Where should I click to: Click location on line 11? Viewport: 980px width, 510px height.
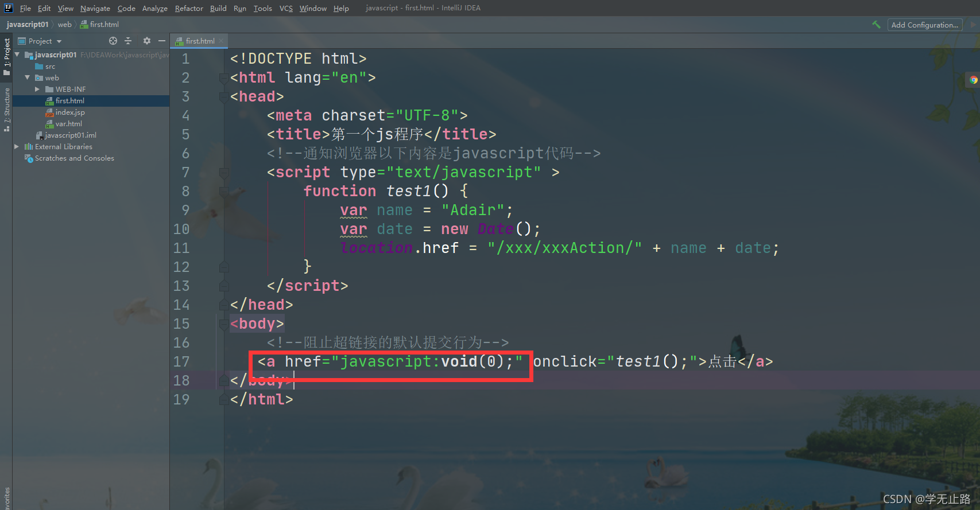click(x=377, y=248)
